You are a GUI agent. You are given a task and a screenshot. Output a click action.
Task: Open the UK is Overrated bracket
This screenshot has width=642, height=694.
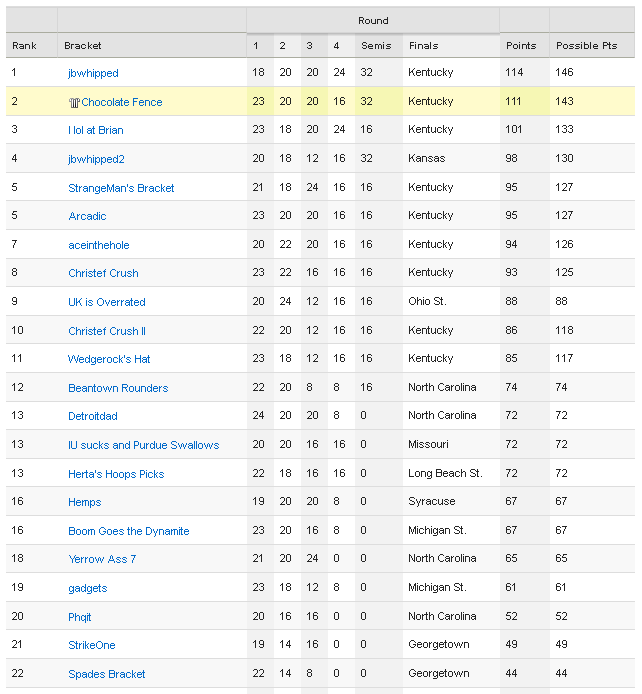click(106, 302)
